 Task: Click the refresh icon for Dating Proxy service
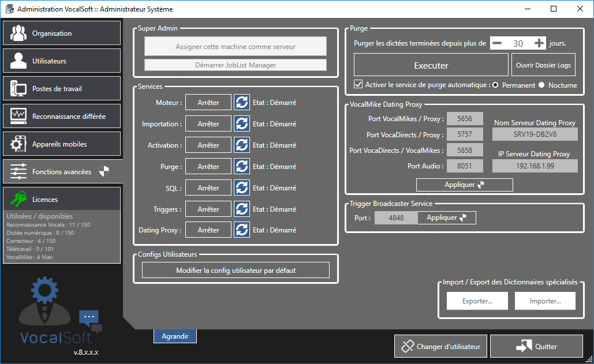[242, 230]
